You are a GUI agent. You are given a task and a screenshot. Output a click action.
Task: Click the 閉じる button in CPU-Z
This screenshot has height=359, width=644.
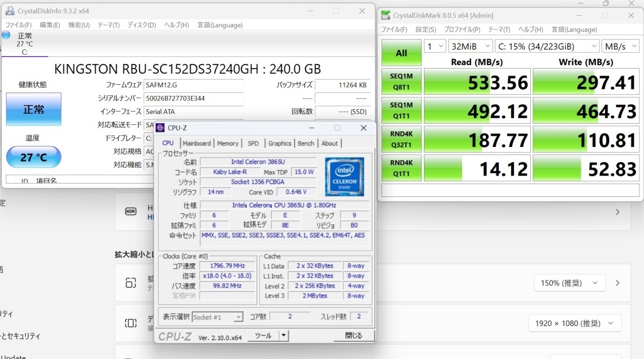(x=354, y=336)
